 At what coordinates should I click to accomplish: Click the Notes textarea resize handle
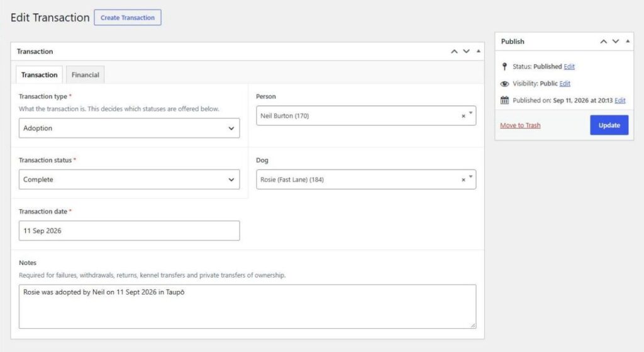pos(473,325)
